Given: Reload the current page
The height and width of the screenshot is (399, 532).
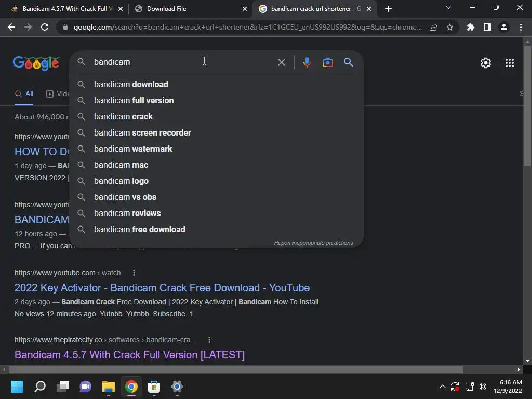Looking at the screenshot, I should pyautogui.click(x=45, y=27).
